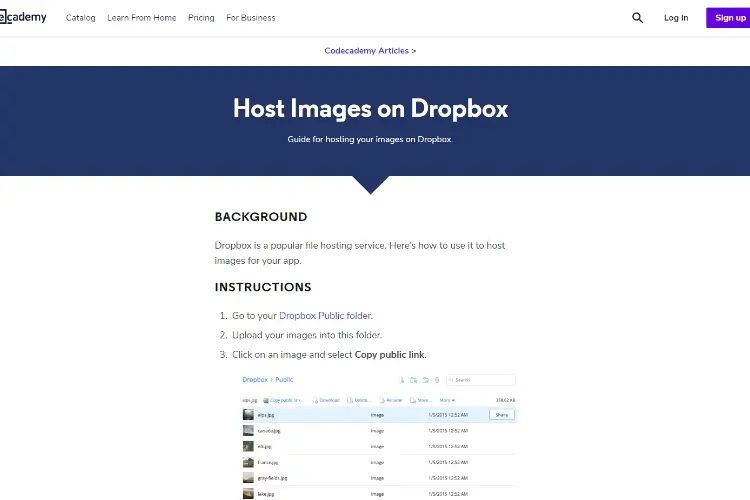Click the Public breadcrumb in embedded screenshot
This screenshot has height=500, width=750.
coord(284,379)
